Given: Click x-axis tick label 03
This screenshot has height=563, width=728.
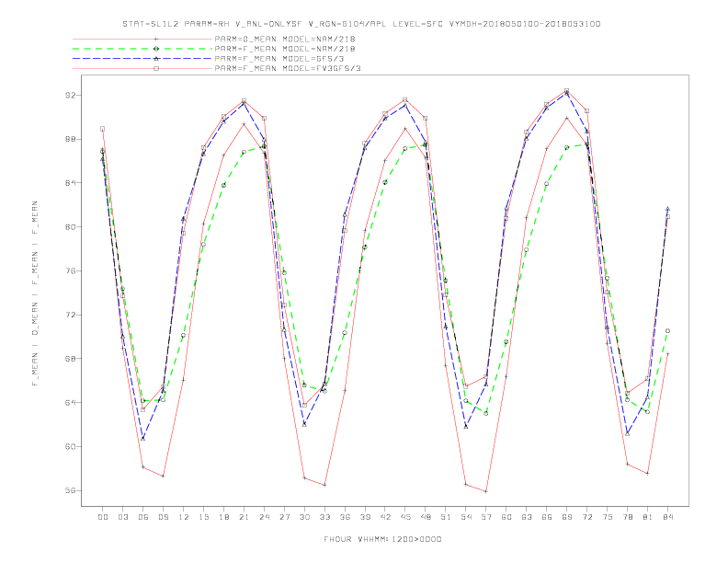Looking at the screenshot, I should point(122,517).
